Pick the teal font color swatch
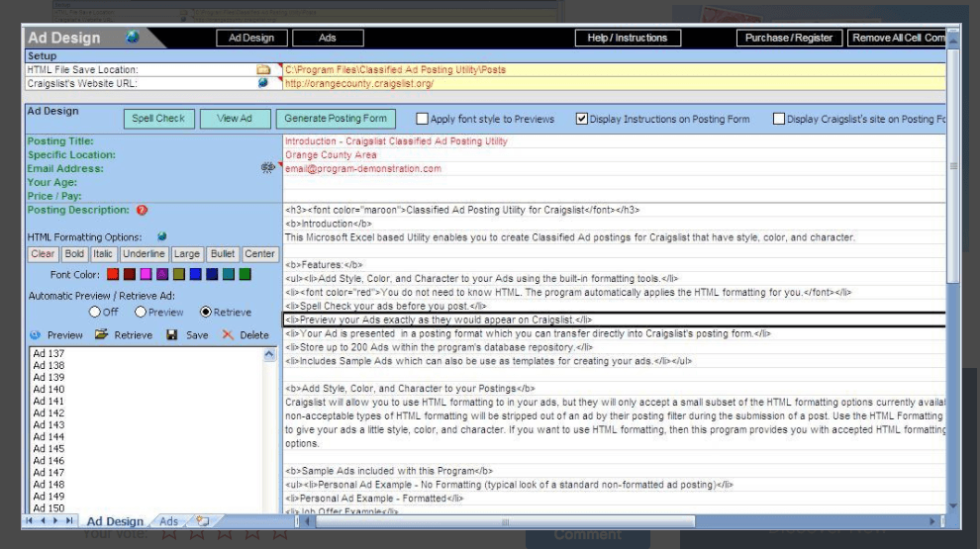Viewport: 980px width, 549px height. [229, 274]
